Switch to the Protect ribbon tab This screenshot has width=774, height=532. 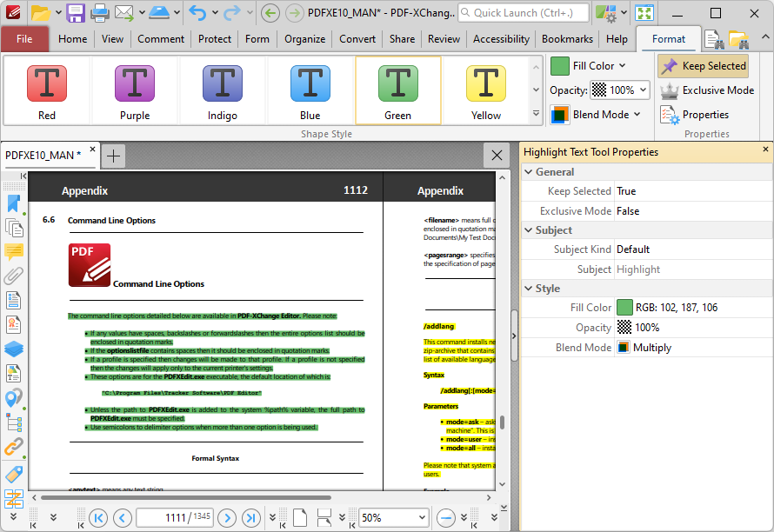point(215,39)
